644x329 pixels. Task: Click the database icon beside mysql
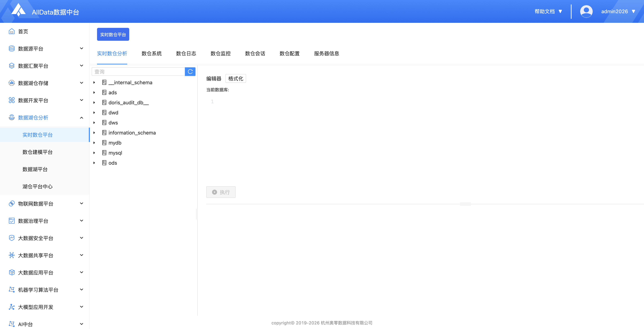coord(104,153)
